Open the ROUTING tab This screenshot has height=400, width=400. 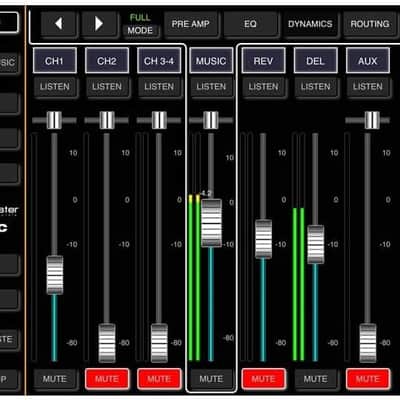(370, 24)
